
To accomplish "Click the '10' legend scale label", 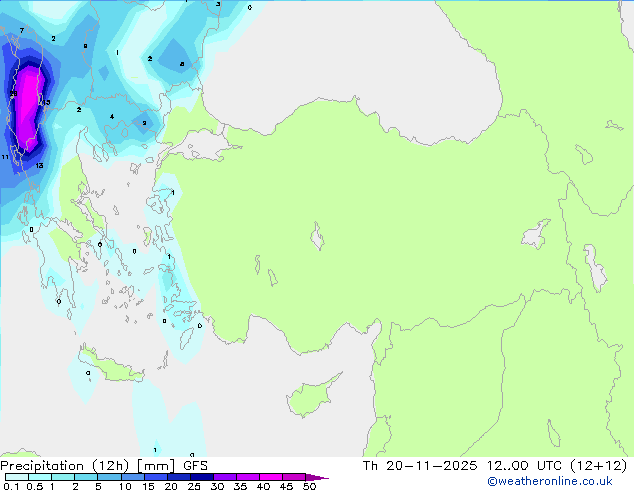I will tap(125, 486).
